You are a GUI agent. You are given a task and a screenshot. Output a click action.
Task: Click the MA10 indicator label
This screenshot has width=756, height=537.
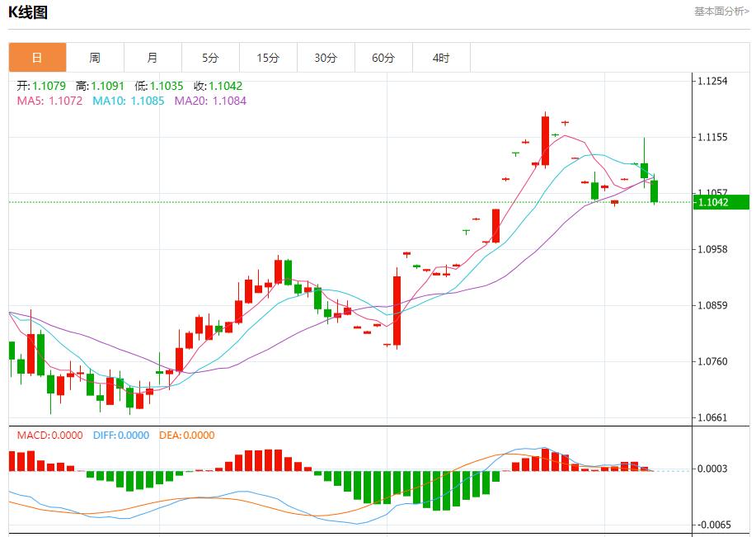pos(128,101)
